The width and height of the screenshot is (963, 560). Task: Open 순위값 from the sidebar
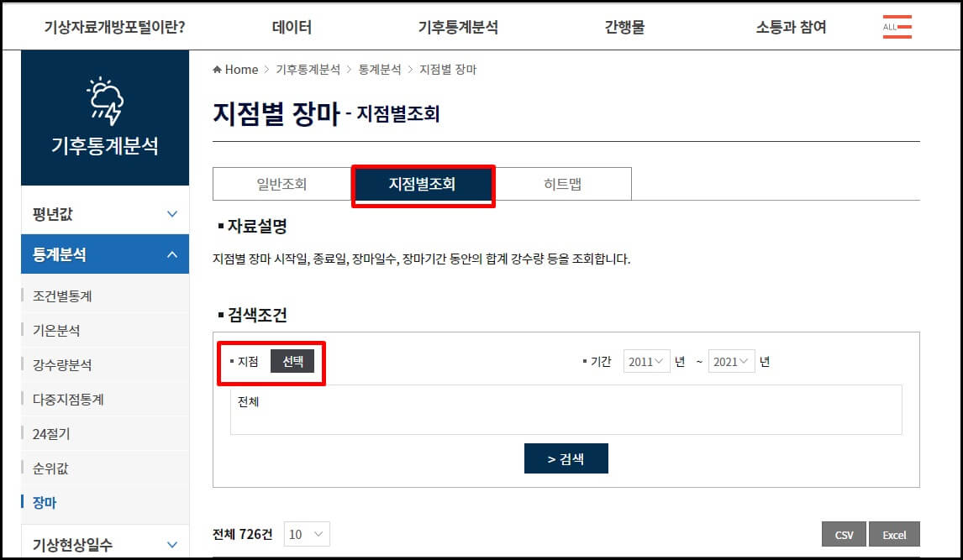point(52,468)
